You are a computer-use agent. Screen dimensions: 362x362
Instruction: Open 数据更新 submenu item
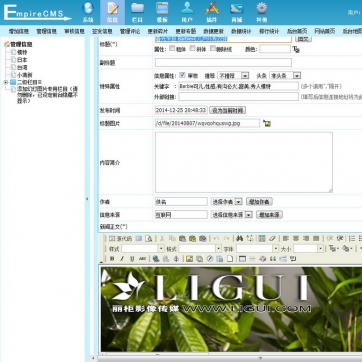click(x=214, y=31)
